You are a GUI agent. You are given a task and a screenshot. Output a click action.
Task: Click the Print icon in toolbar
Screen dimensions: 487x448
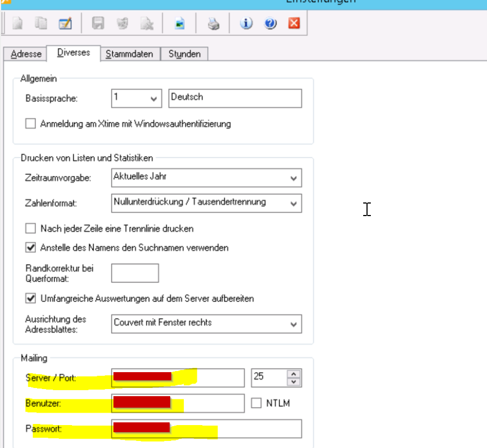213,23
